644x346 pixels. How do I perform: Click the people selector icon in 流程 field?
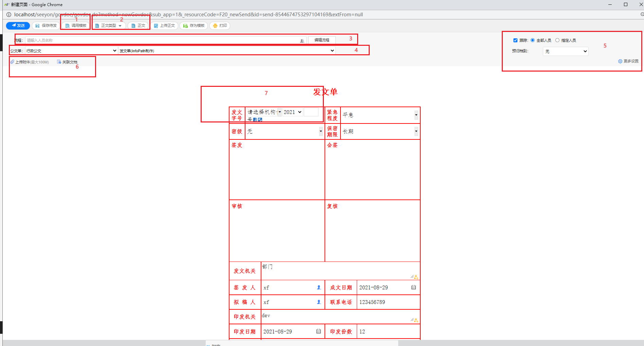pos(302,41)
